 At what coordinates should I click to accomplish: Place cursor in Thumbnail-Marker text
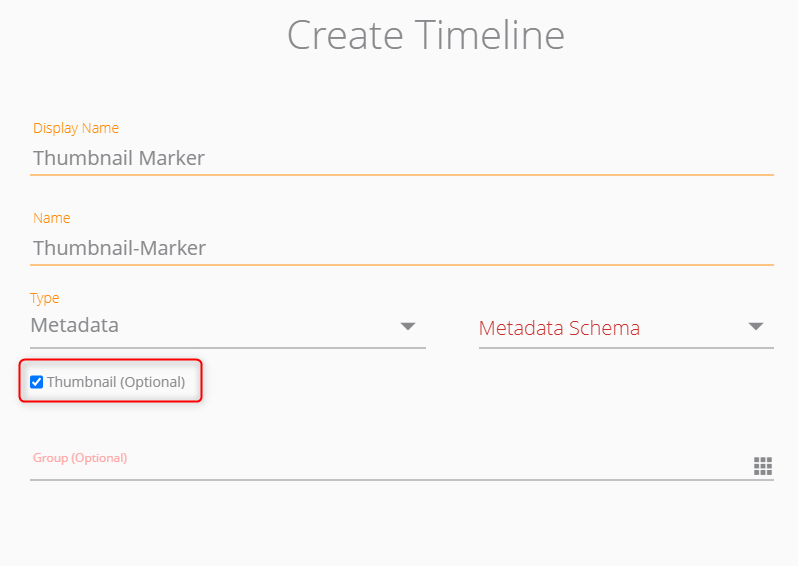(120, 248)
